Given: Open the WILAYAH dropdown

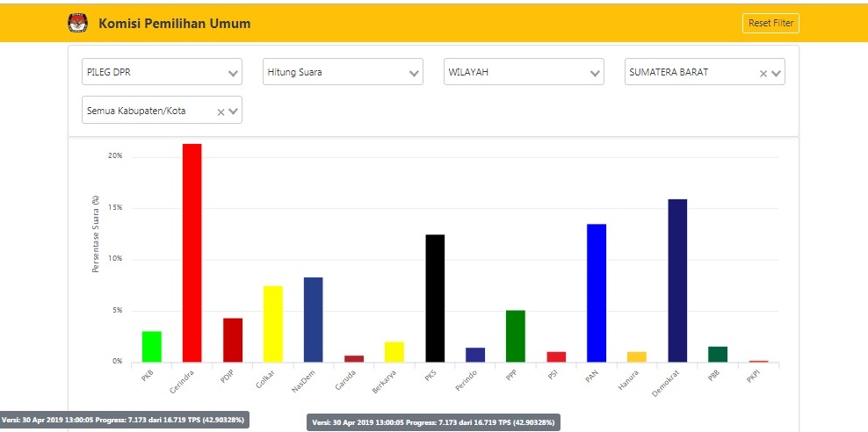Looking at the screenshot, I should tap(524, 72).
